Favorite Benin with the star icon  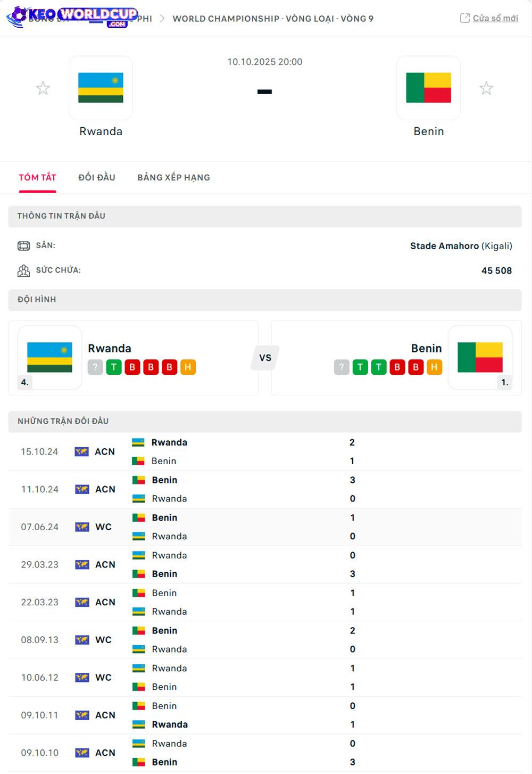(486, 88)
